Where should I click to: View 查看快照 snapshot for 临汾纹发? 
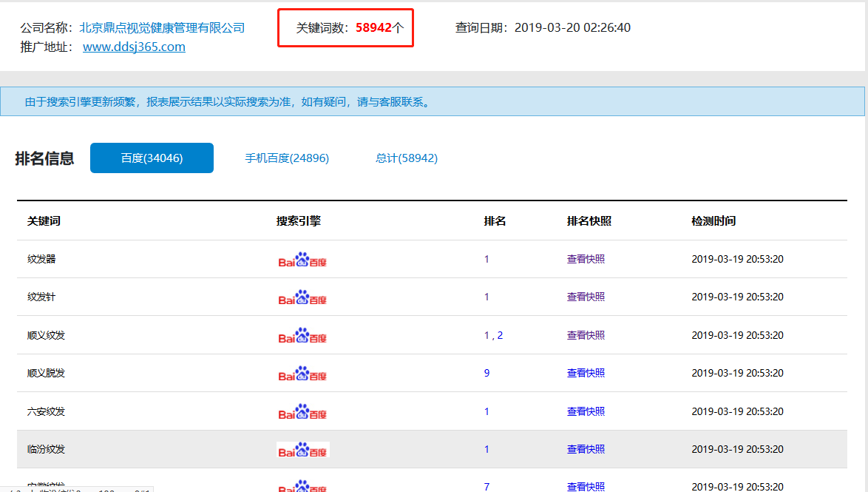click(x=586, y=449)
